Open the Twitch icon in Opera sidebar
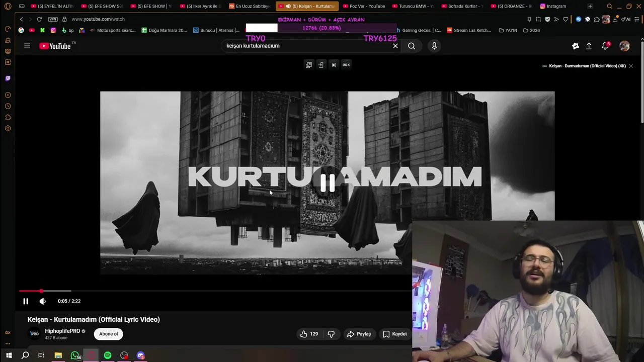 [x=8, y=78]
